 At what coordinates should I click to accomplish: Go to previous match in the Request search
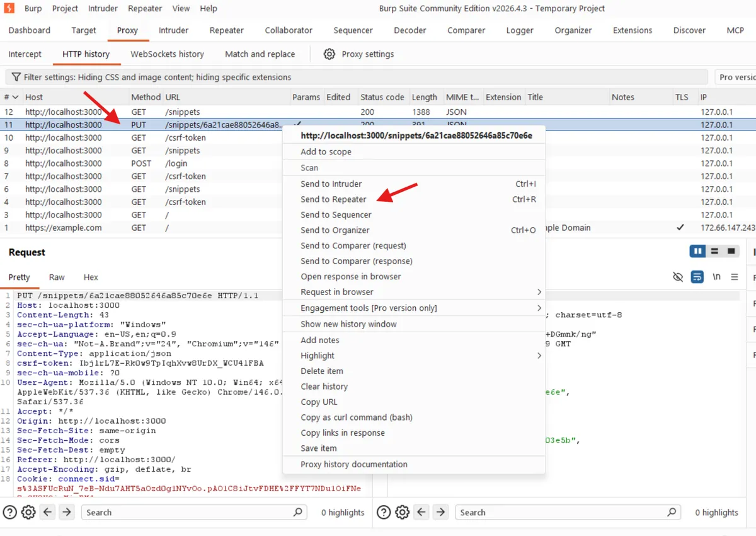(48, 512)
